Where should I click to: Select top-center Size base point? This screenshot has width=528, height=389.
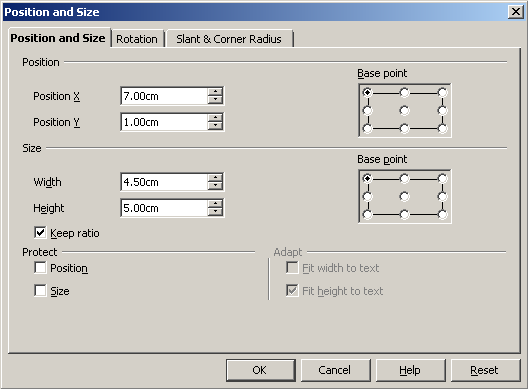pos(404,178)
